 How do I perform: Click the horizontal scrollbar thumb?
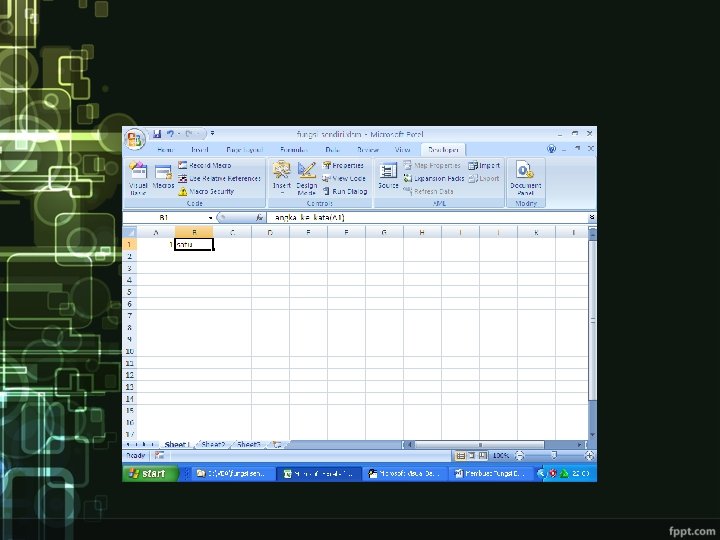pos(480,444)
